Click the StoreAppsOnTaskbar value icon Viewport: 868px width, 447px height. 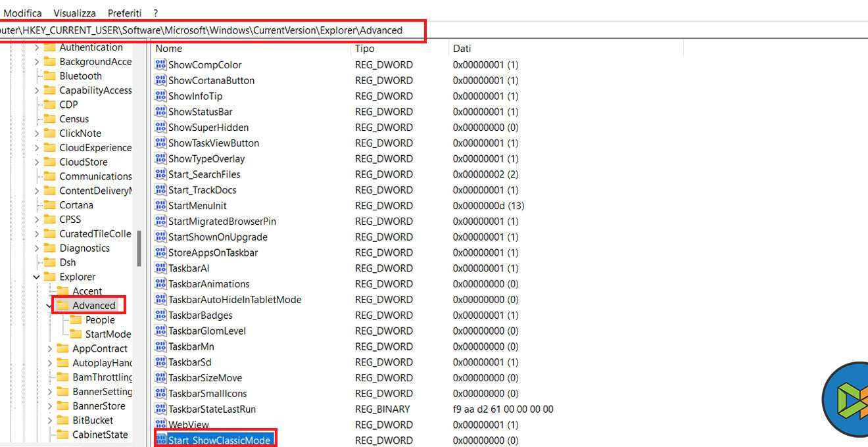[160, 252]
